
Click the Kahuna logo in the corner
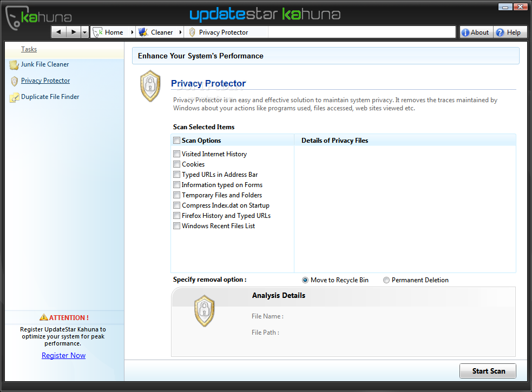click(38, 17)
